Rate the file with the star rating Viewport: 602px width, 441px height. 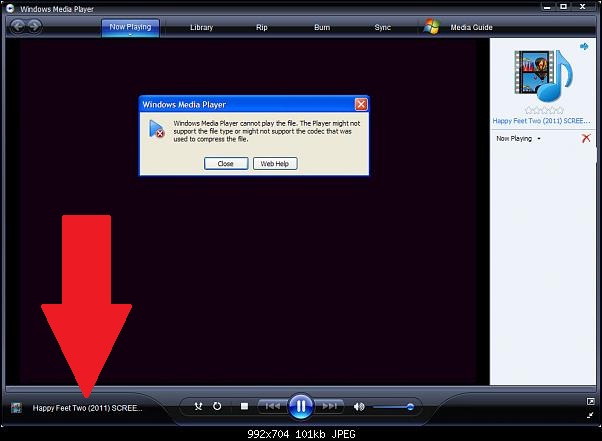[x=544, y=111]
